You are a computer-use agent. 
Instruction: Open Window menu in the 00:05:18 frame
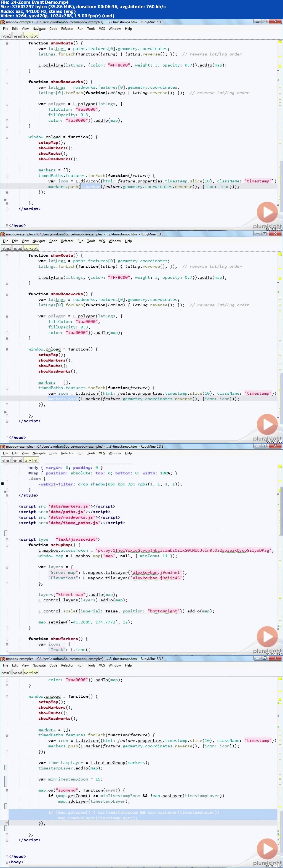click(x=114, y=665)
